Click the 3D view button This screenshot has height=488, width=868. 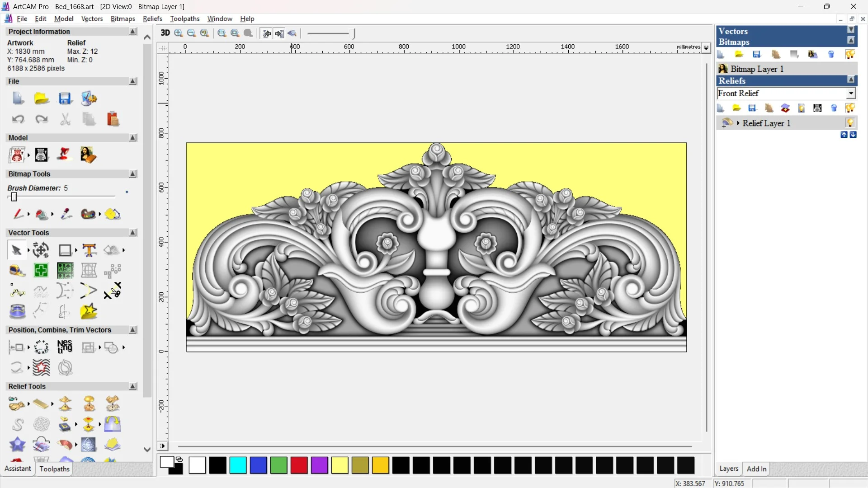tap(165, 33)
